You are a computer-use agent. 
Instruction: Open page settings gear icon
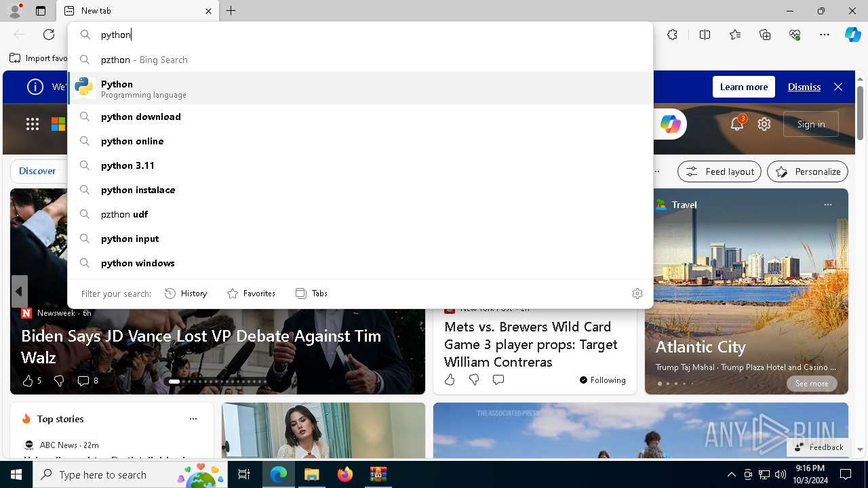764,124
